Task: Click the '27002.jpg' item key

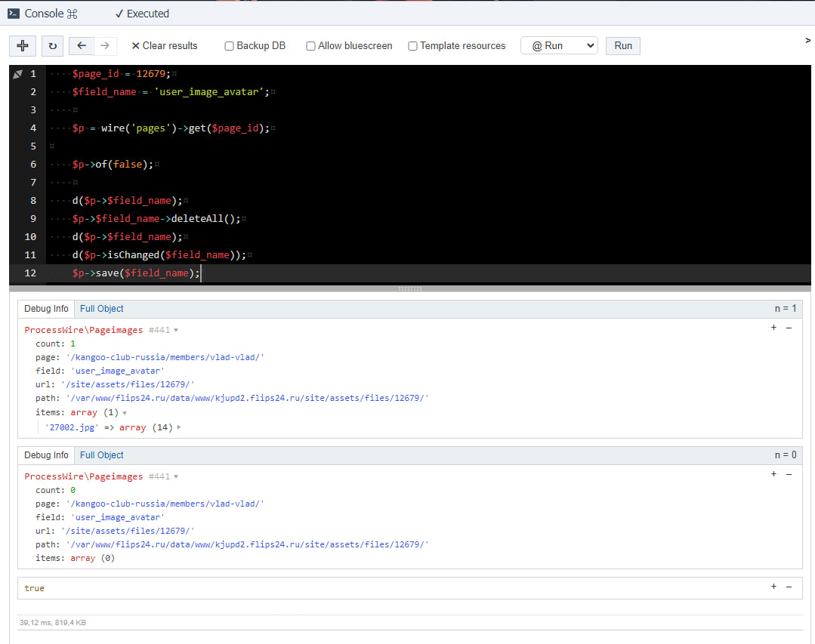Action: point(72,427)
